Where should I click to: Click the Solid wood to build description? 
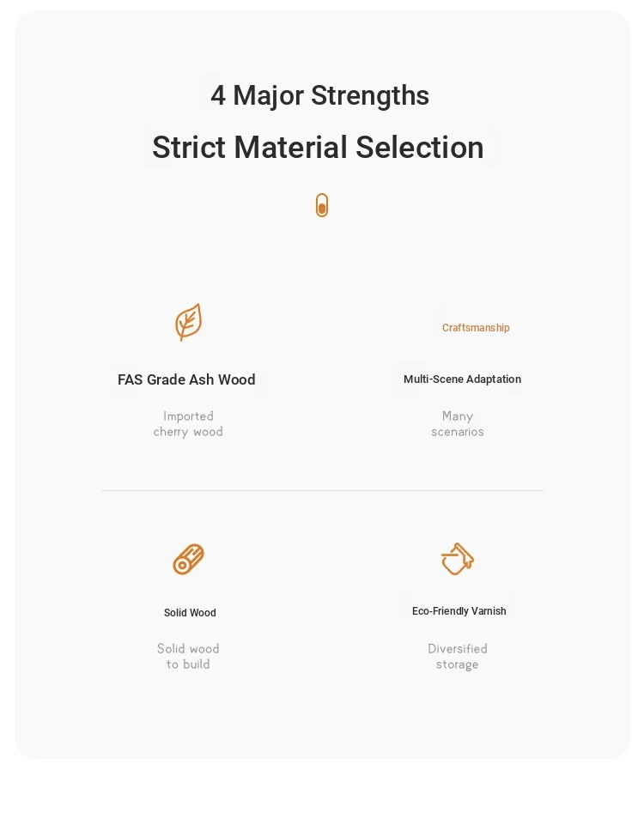[x=188, y=657]
